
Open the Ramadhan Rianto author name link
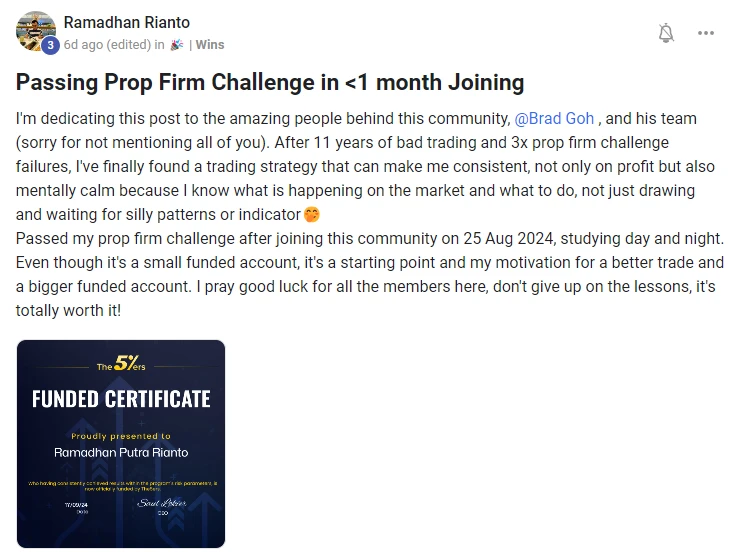coord(127,22)
